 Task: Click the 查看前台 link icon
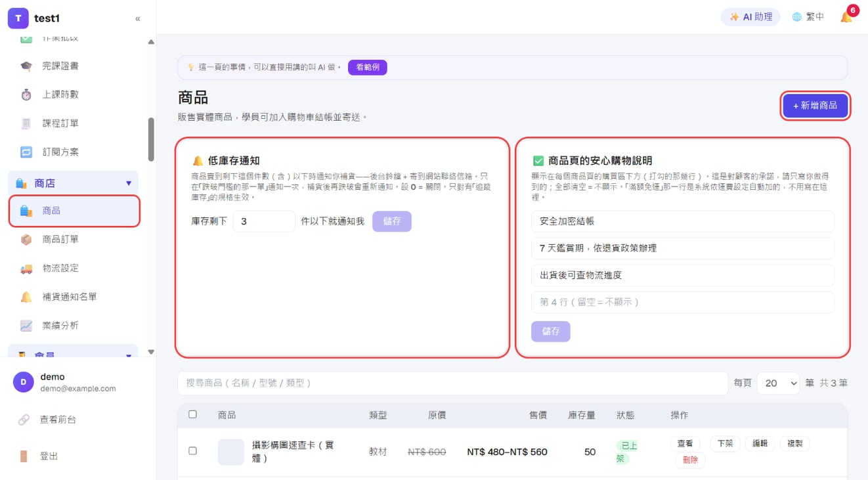[24, 420]
